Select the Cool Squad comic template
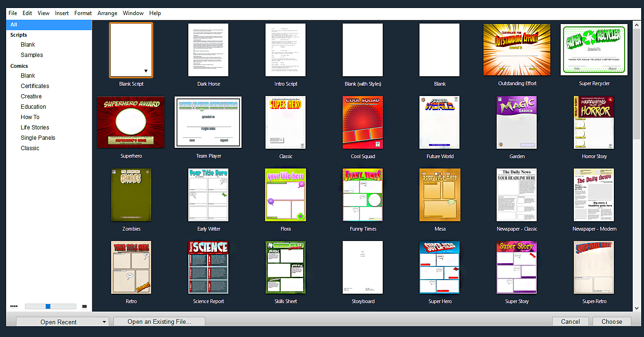This screenshot has width=644, height=337. [362, 122]
